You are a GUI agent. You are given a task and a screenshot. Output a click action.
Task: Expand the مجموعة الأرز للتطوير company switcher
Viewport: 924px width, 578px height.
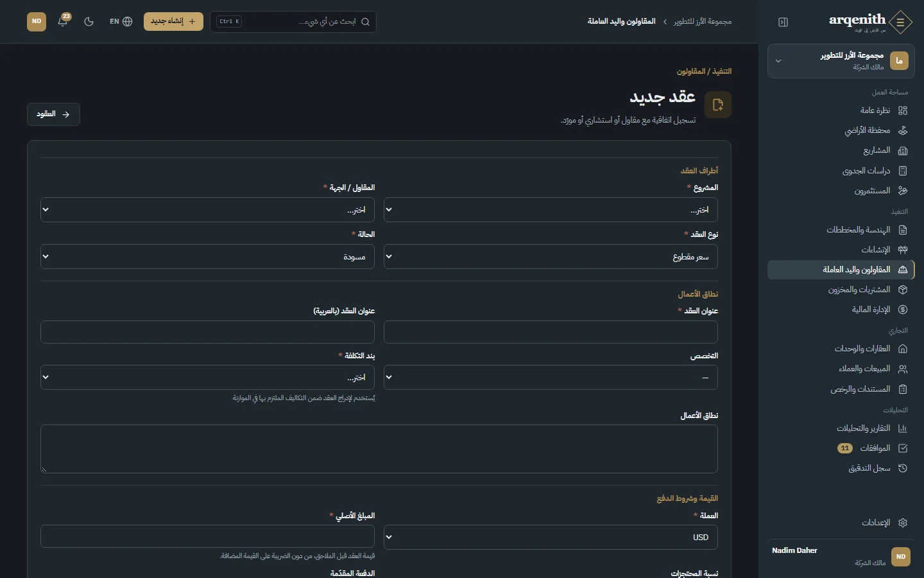click(x=841, y=61)
